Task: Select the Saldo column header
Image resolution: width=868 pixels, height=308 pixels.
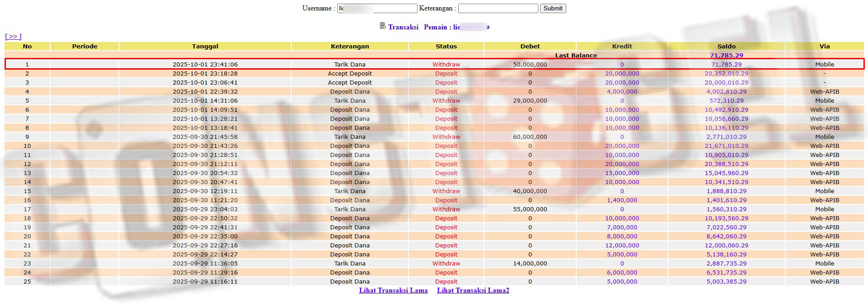Action: pos(726,46)
